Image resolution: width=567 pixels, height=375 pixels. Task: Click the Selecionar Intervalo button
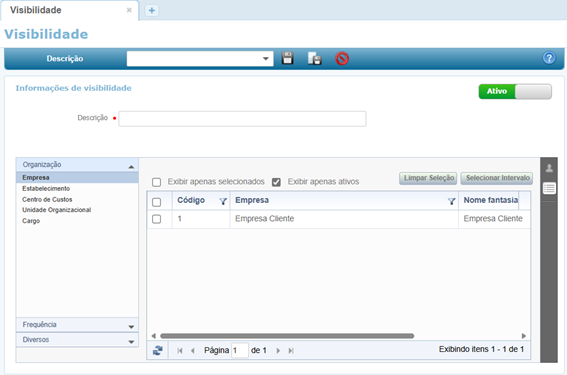pyautogui.click(x=497, y=178)
